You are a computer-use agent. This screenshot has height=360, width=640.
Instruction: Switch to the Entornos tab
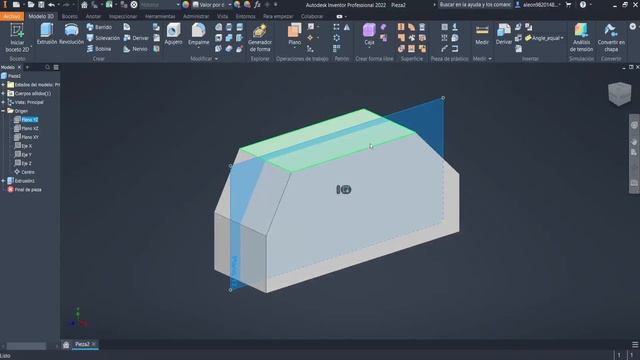click(245, 16)
